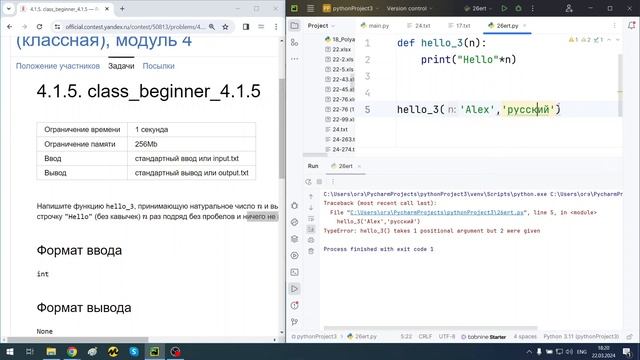Open more run actions kebab menu in PyCharm title bar
This screenshot has width=640, height=360.
(533, 8)
